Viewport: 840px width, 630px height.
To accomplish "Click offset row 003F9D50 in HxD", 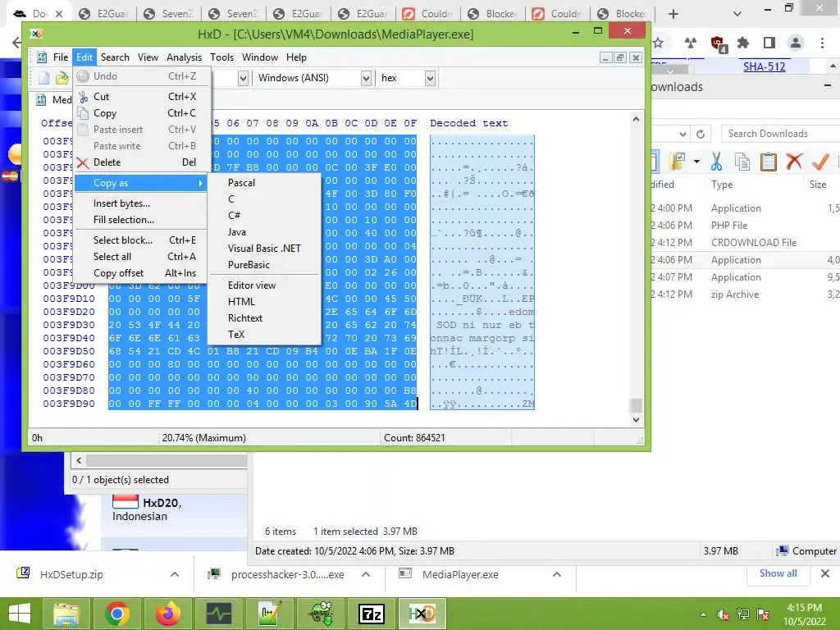I will pos(69,351).
